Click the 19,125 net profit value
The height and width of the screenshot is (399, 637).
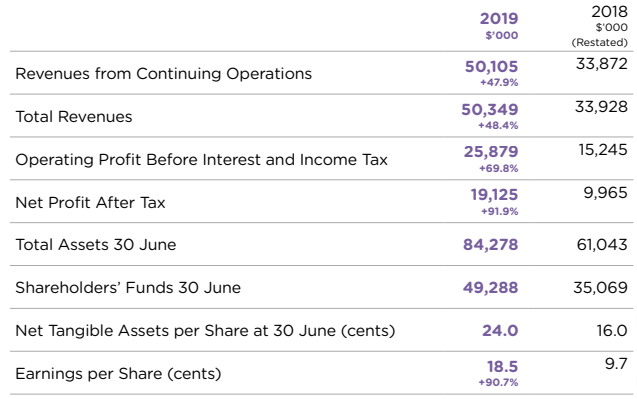494,195
